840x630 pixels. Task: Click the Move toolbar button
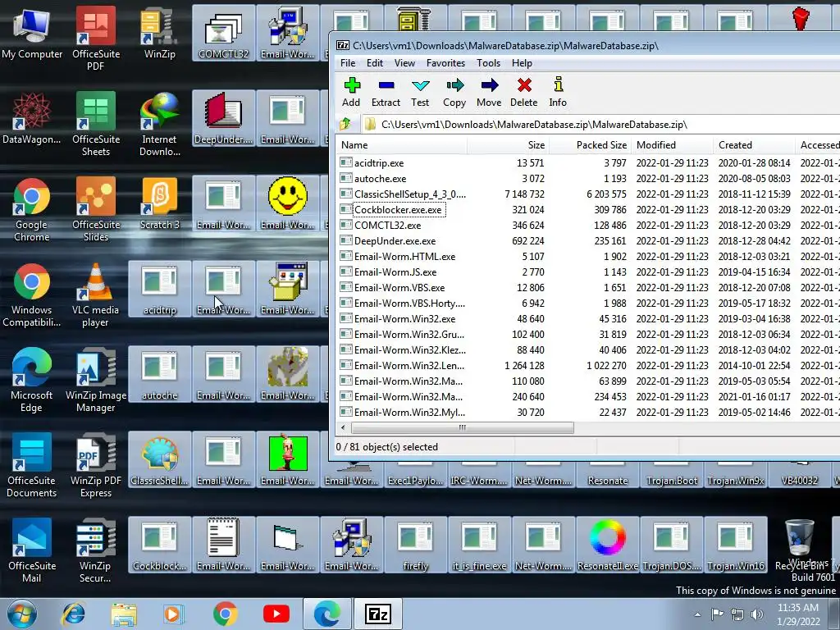click(x=489, y=92)
